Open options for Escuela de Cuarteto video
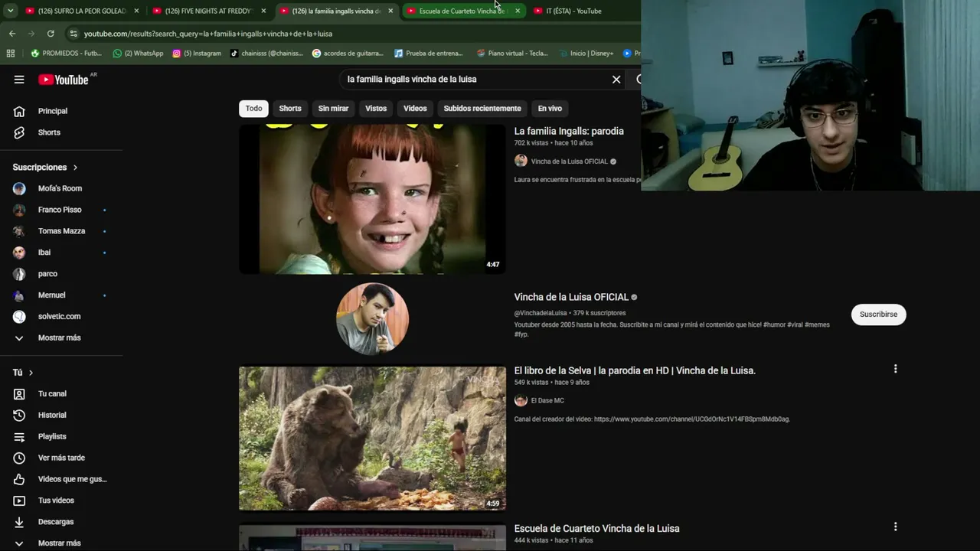Image resolution: width=980 pixels, height=551 pixels. [895, 527]
